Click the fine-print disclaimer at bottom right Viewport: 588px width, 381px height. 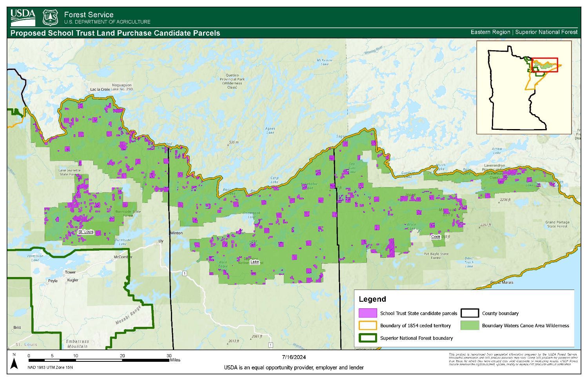pyautogui.click(x=513, y=359)
